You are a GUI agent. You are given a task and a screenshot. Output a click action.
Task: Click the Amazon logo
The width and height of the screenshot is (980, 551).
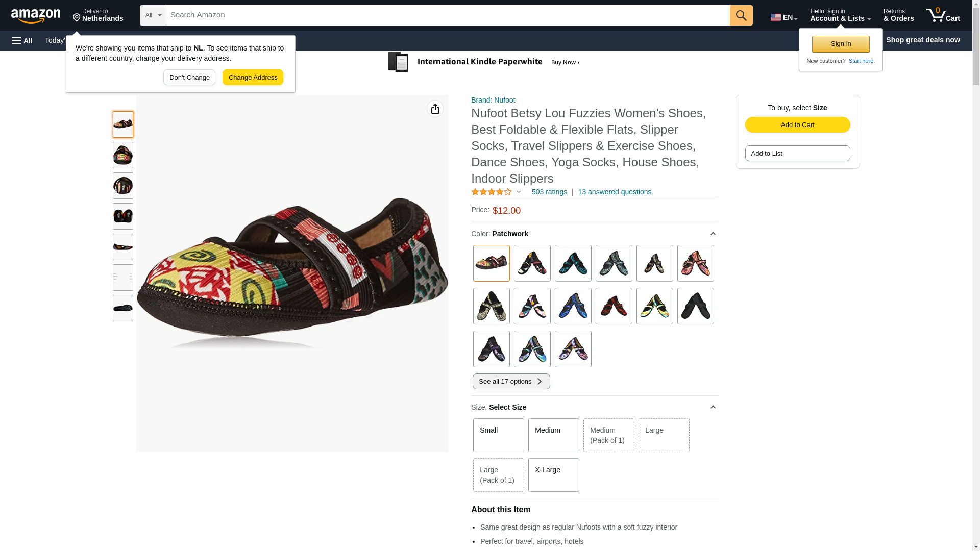(x=36, y=16)
